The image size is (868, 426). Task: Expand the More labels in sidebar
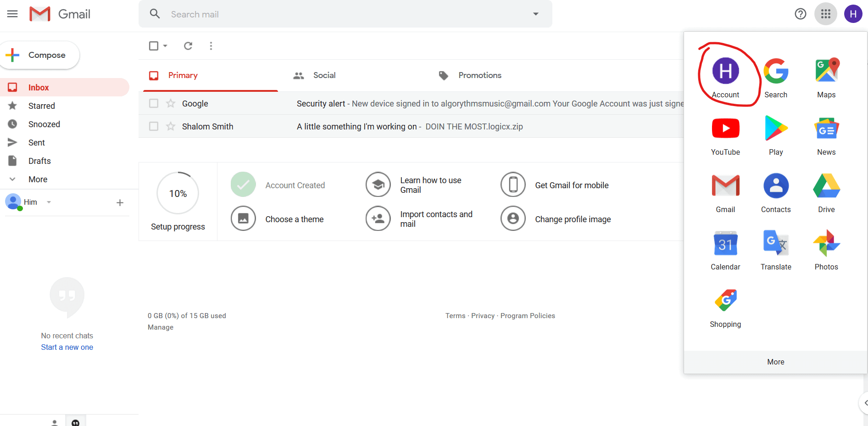click(x=38, y=179)
